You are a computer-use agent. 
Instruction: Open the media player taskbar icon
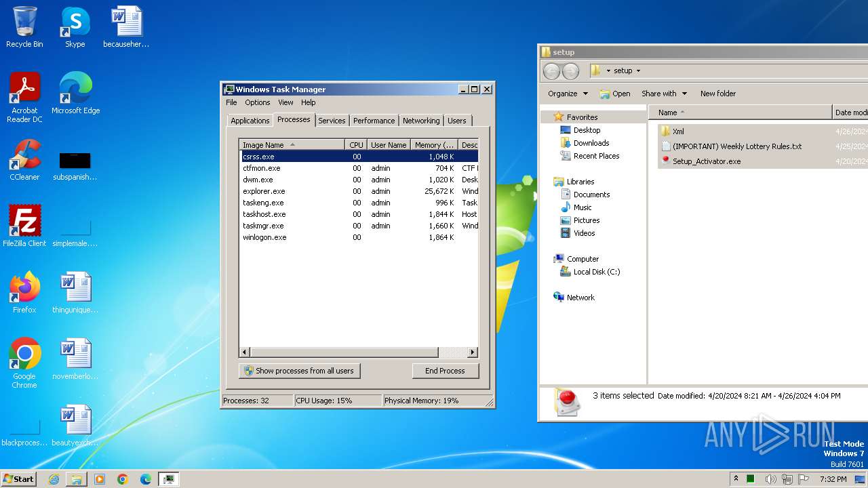click(100, 479)
